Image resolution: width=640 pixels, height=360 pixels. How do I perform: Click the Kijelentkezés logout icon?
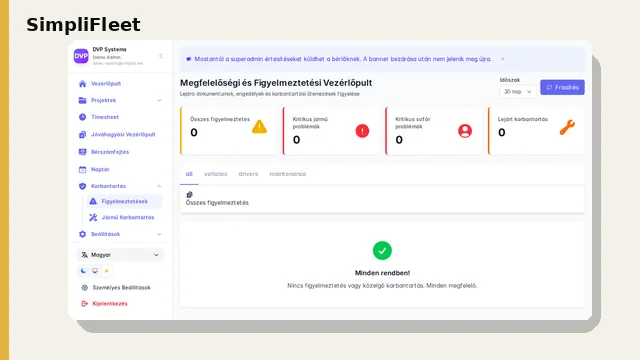84,304
